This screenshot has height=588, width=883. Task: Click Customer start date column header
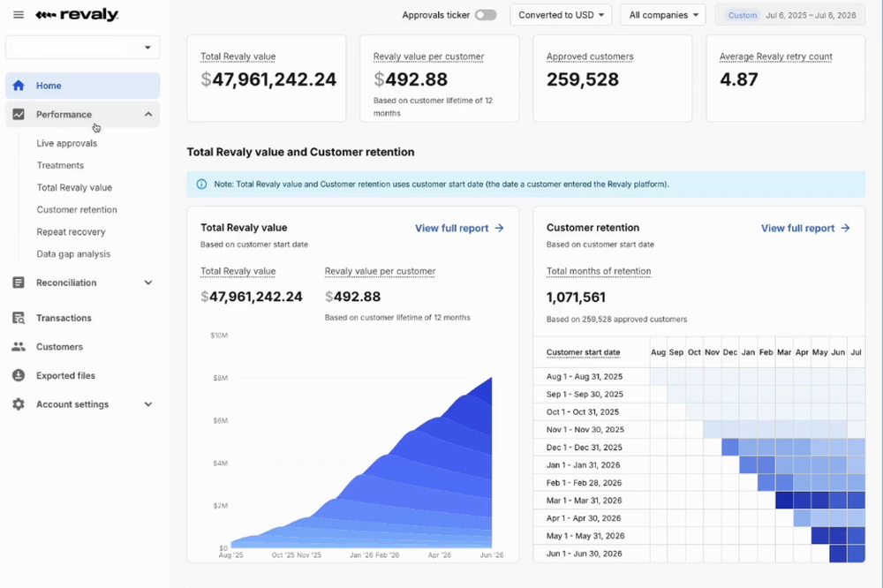[583, 352]
